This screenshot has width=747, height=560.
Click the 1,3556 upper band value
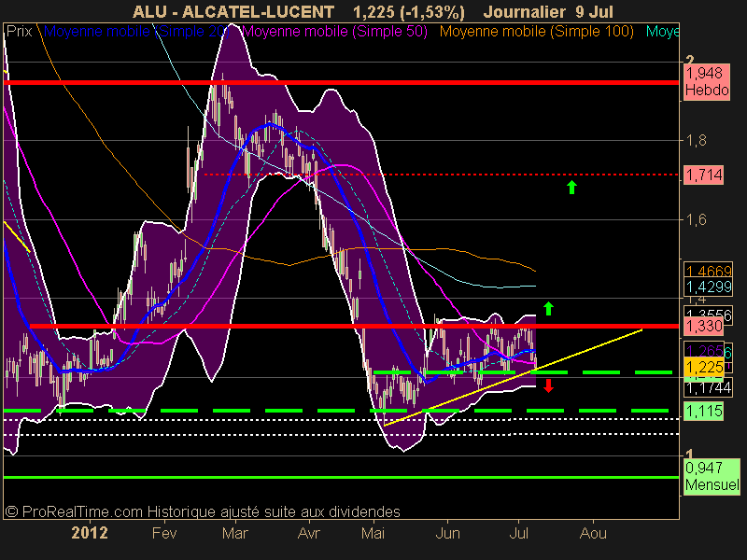708,314
